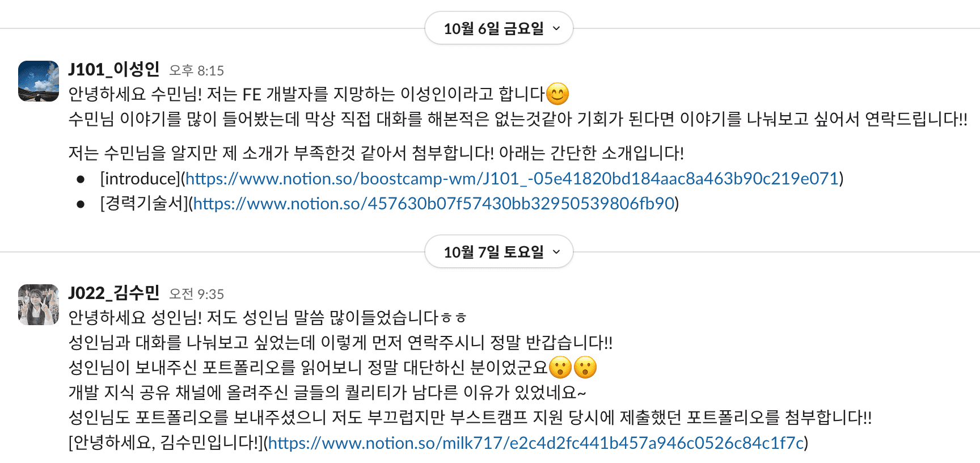Click the line mentioning FE 개발자
The height and width of the screenshot is (463, 980).
coord(306,94)
